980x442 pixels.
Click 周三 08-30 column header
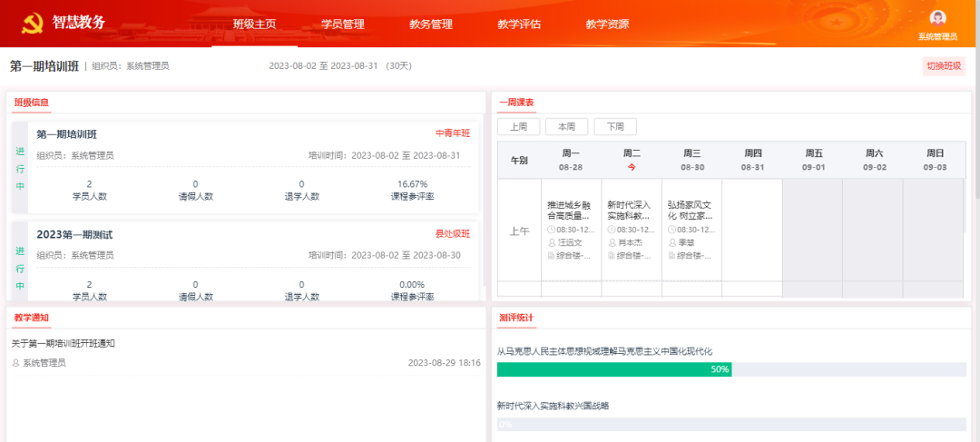pos(691,160)
